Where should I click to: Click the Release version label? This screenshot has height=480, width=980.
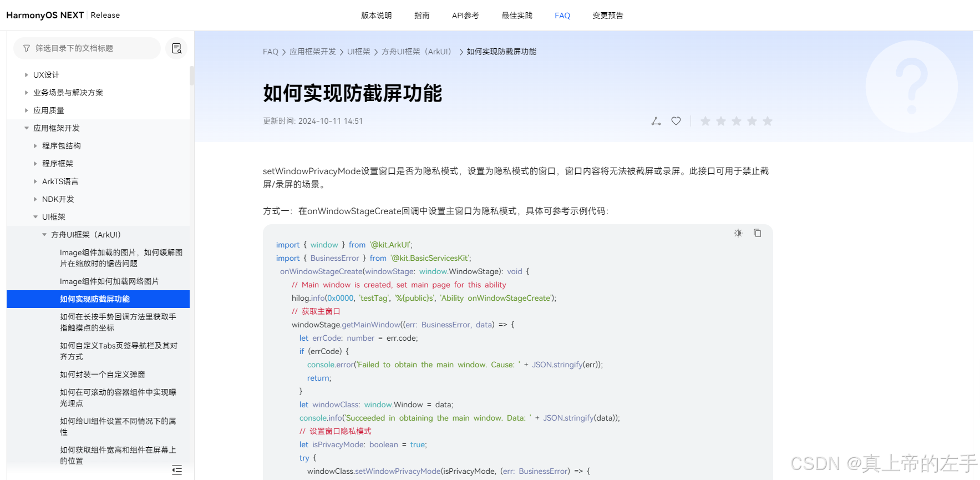(x=105, y=15)
